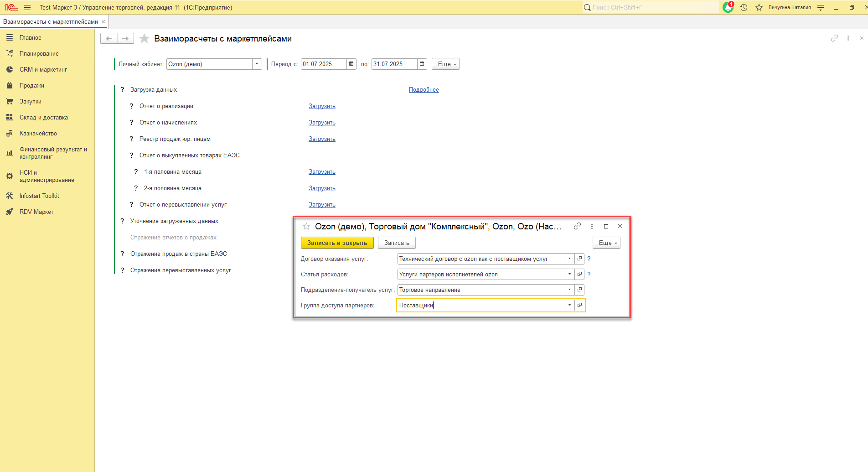Click the global search field
Viewport: 868px width, 472px height.
[652, 7]
